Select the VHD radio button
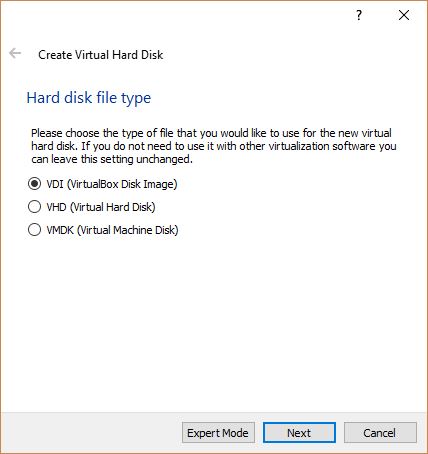 point(34,207)
